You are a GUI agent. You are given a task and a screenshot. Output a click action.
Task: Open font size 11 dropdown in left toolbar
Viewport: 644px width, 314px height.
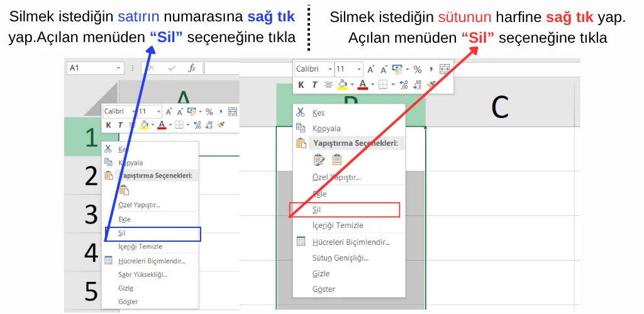[158, 112]
